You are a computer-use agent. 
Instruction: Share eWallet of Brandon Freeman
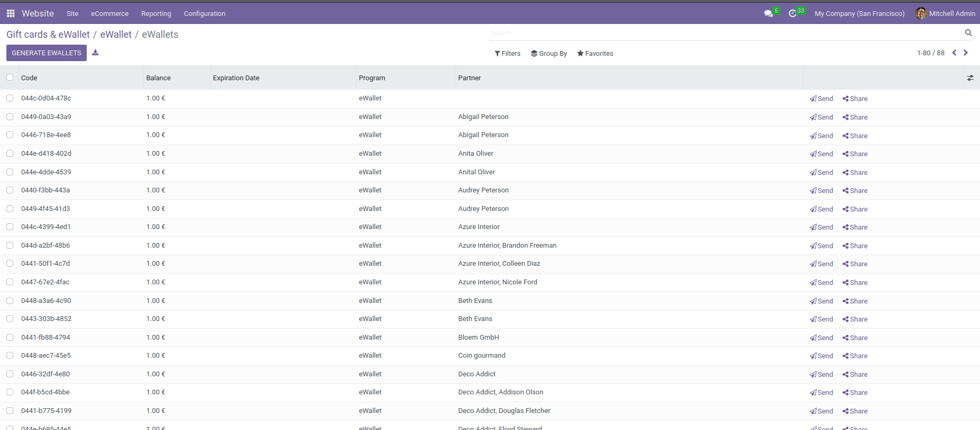tap(855, 246)
